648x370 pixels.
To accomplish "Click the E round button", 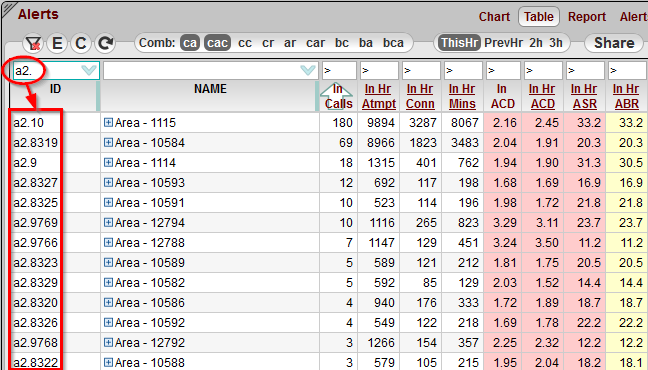I will [57, 43].
